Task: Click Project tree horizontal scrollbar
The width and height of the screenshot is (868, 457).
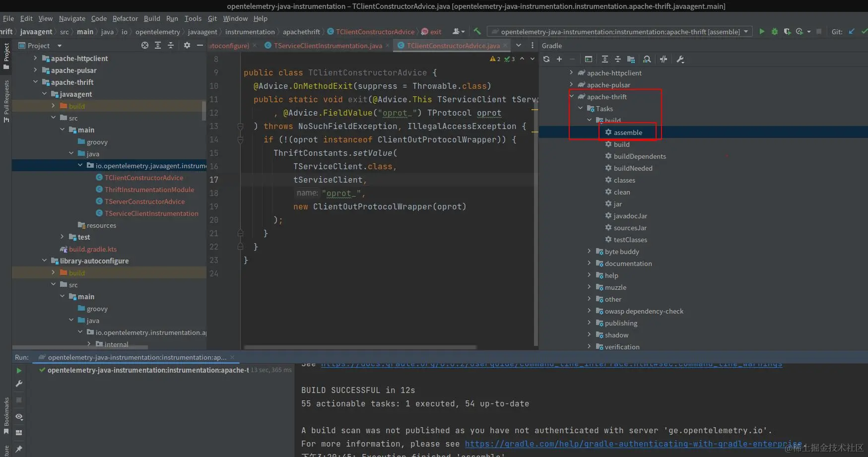Action: point(80,347)
